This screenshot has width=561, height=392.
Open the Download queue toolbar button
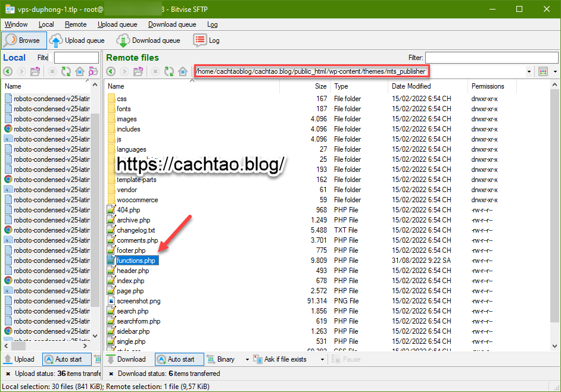click(148, 40)
